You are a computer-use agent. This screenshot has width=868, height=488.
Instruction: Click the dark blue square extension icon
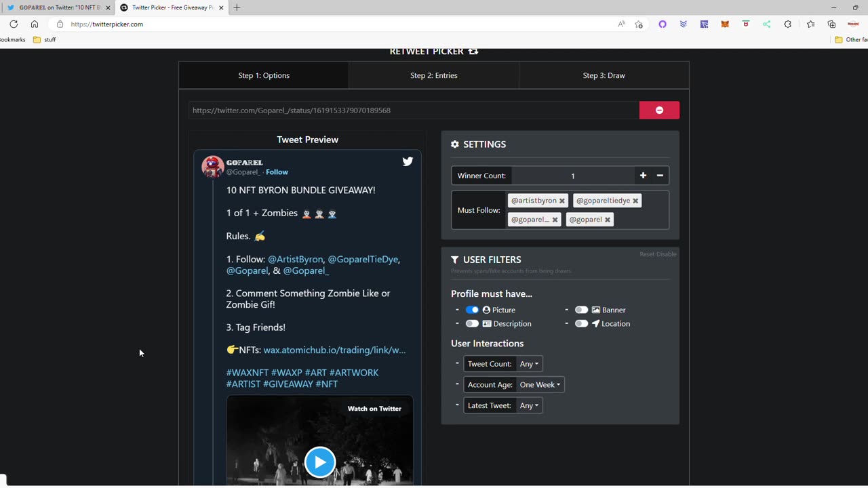pyautogui.click(x=705, y=24)
